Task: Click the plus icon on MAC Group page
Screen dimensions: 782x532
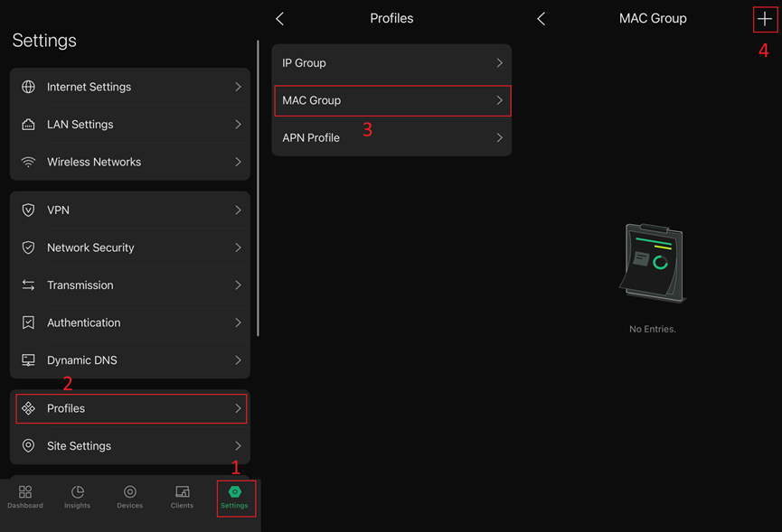Action: 764,18
